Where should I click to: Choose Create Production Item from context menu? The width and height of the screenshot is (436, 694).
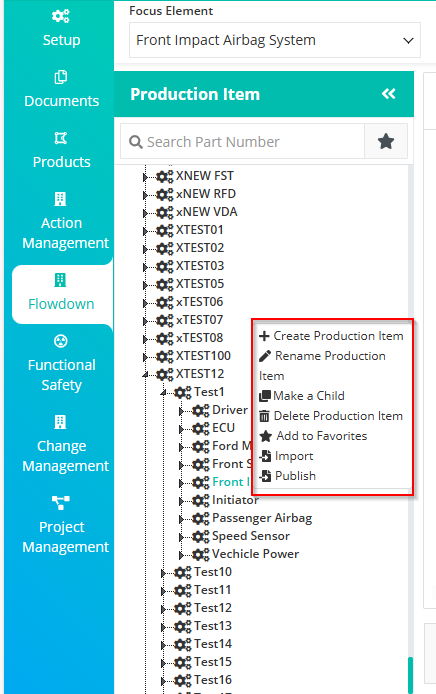[331, 336]
